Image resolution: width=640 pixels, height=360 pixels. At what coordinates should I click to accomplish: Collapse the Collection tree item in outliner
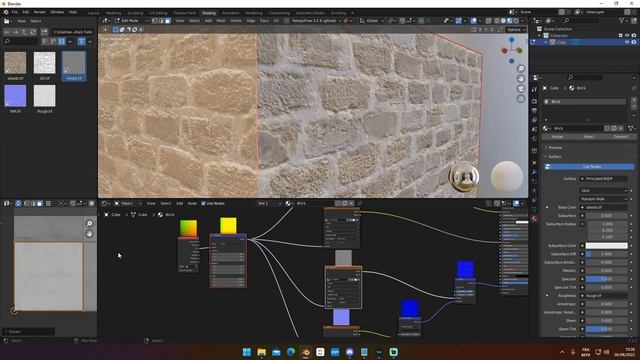click(x=540, y=36)
